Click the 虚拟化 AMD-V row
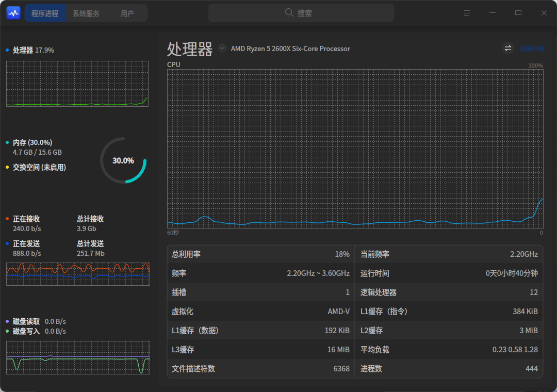The width and height of the screenshot is (557, 392). pos(261,312)
